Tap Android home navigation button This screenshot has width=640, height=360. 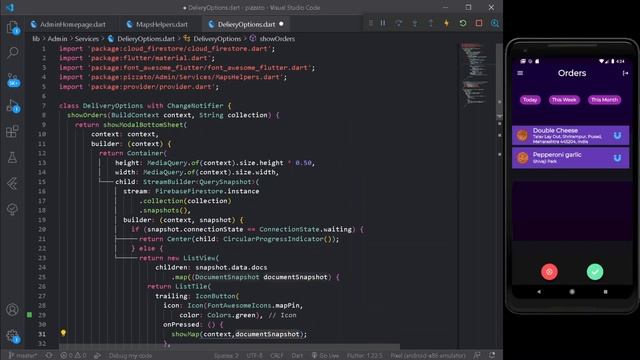click(572, 292)
